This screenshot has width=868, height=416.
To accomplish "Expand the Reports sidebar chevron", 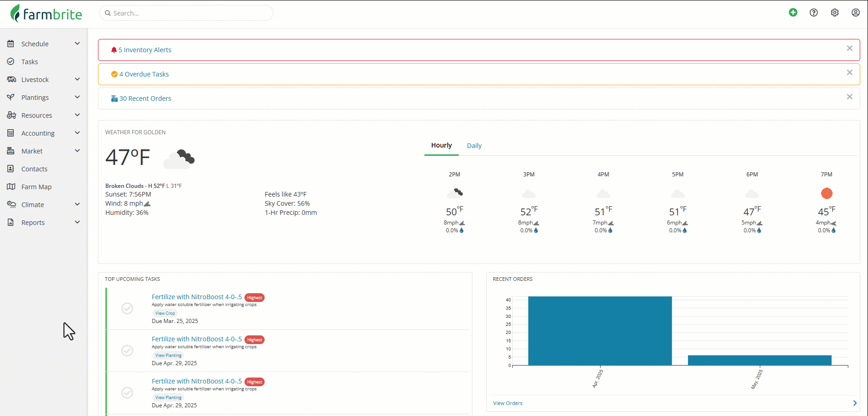I will click(77, 222).
